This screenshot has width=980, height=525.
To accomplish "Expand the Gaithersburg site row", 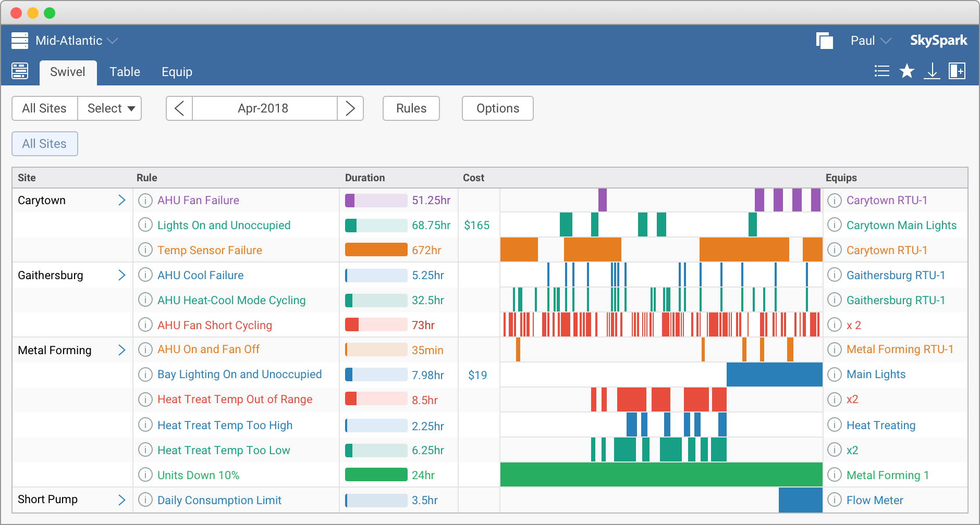I will 122,275.
